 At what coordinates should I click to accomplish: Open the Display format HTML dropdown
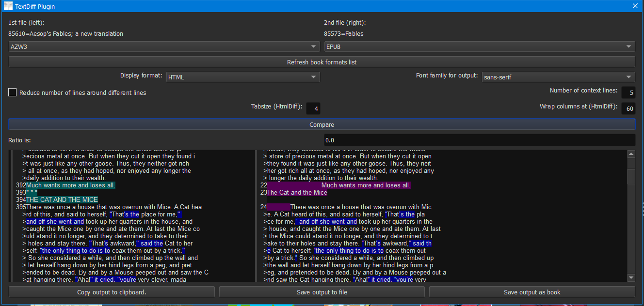click(242, 77)
